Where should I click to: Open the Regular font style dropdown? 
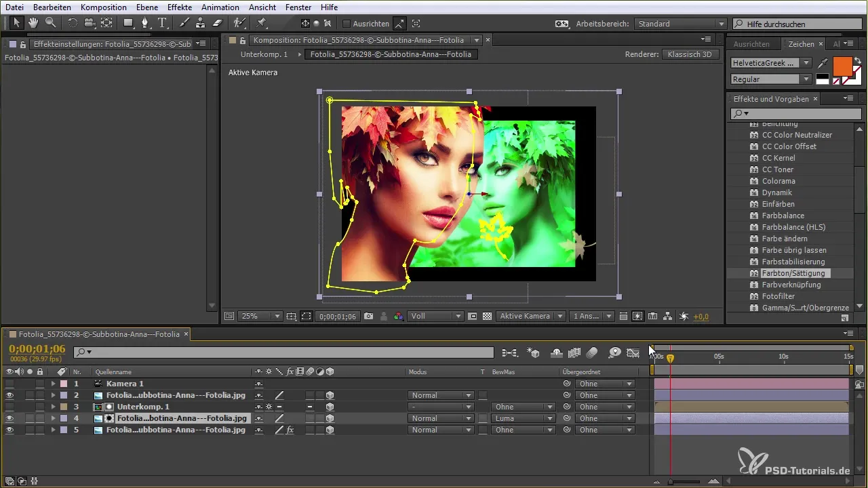click(x=771, y=79)
